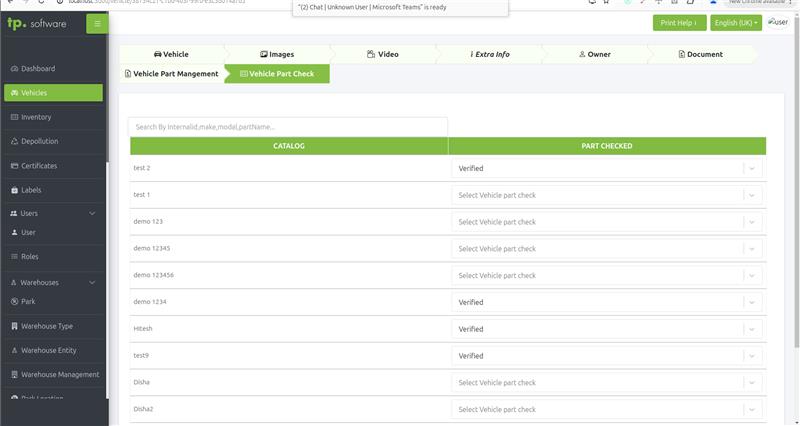Click the Print Help button
The width and height of the screenshot is (800, 426).
pyautogui.click(x=679, y=22)
